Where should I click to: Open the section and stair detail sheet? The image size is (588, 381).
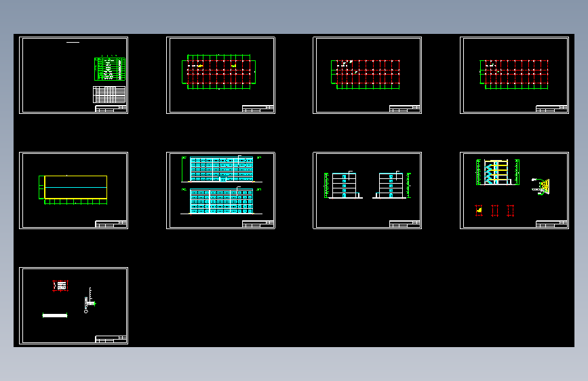click(514, 190)
